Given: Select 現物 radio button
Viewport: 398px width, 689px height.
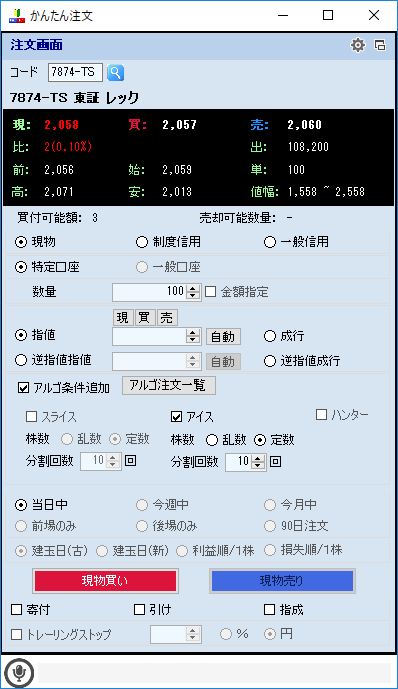Looking at the screenshot, I should click(21, 242).
